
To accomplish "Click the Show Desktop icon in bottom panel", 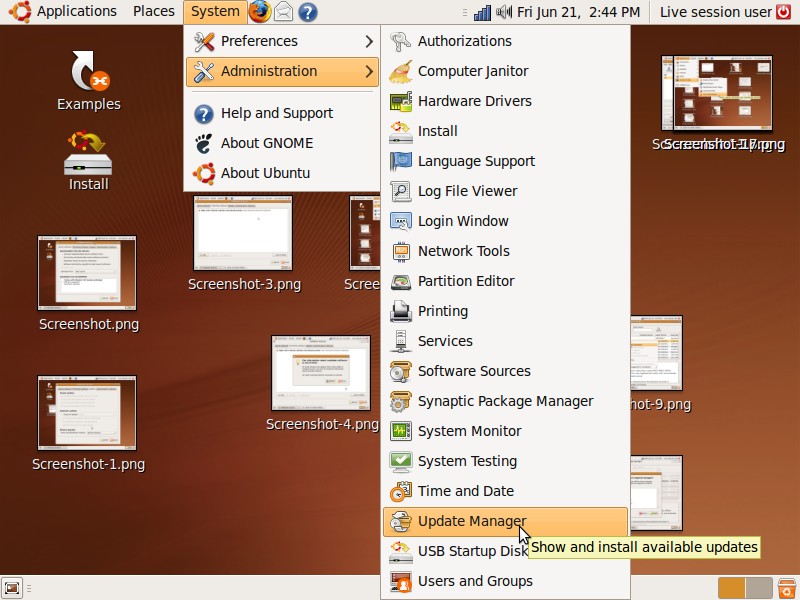I will tap(12, 588).
